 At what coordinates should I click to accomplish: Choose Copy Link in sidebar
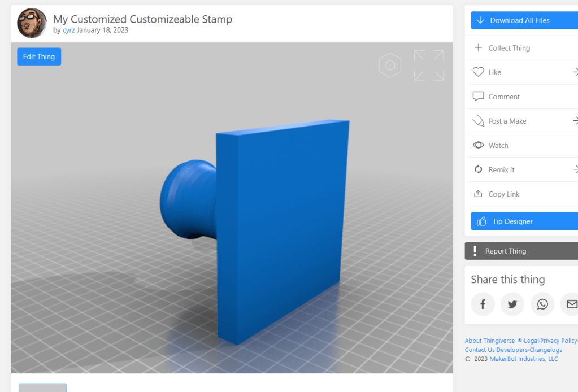tap(503, 194)
